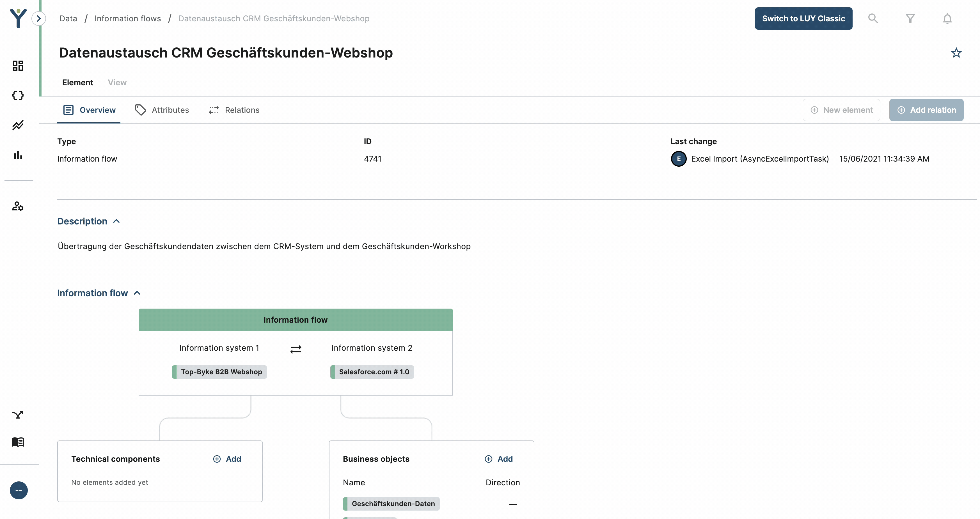
Task: Open the trend lines sidebar icon
Action: 18,125
